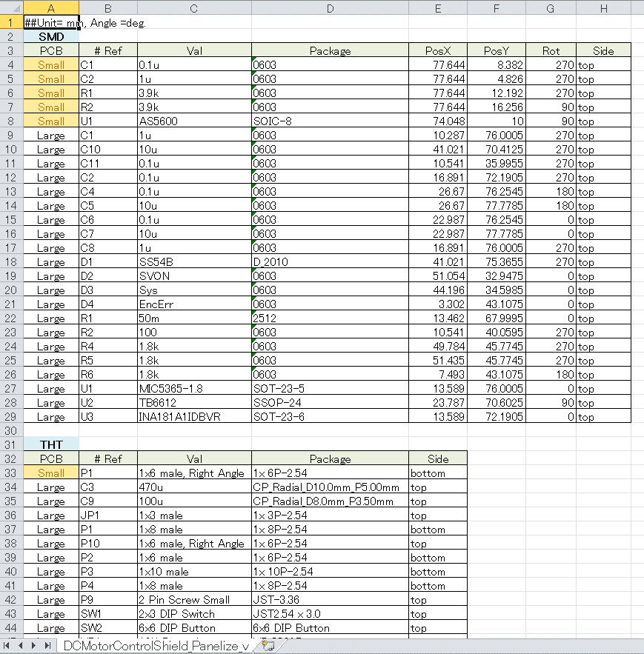Viewport: 644px width, 654px height.
Task: Select row 31 header
Action: click(x=11, y=444)
